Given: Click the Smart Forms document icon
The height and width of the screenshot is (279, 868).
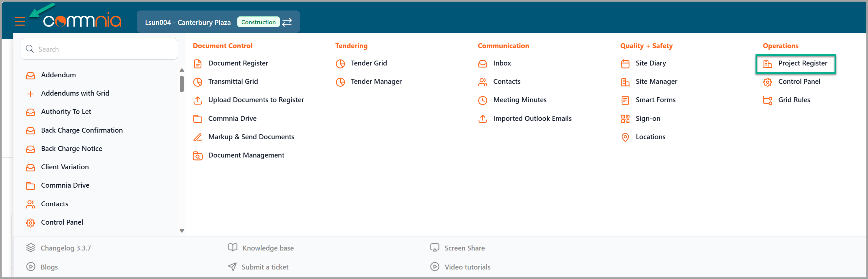Looking at the screenshot, I should pos(625,100).
